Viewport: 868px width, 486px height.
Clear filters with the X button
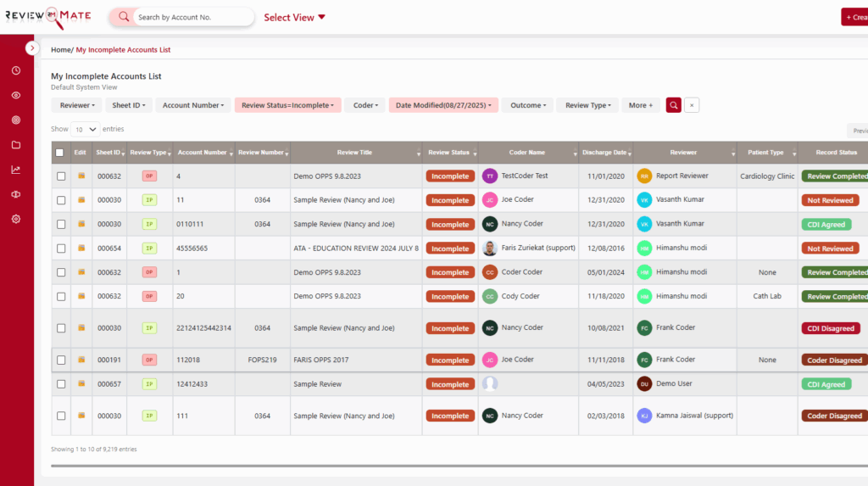pos(692,105)
